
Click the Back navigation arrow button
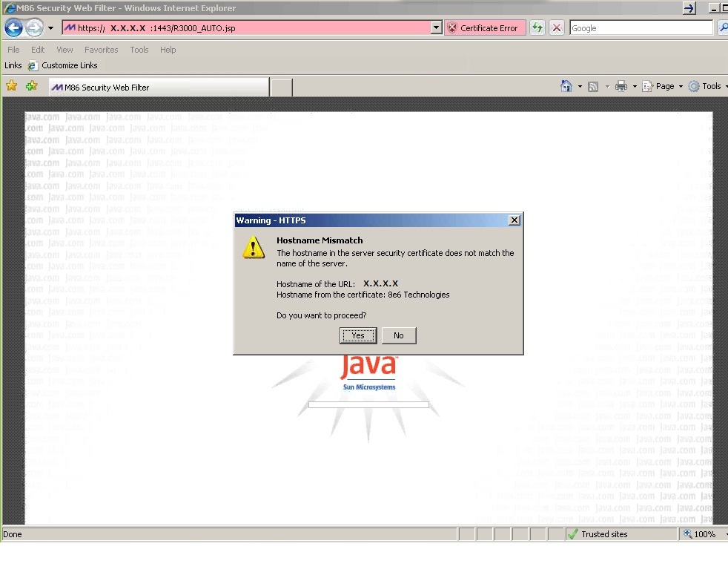[13, 28]
